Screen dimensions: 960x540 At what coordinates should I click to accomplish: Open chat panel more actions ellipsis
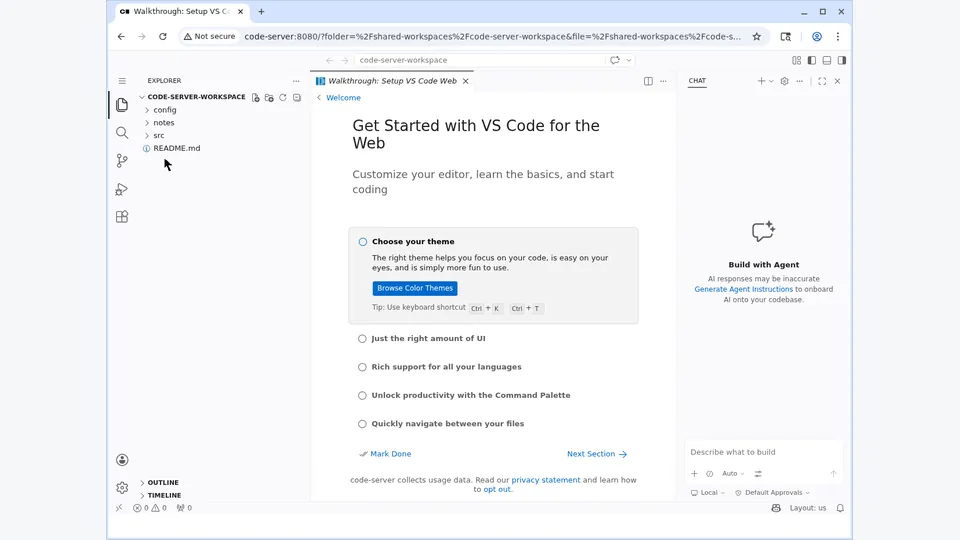click(x=800, y=81)
